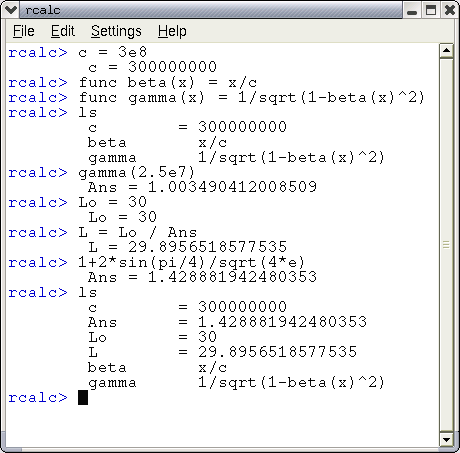Screen dimensions: 460x453
Task: Open the File menu
Action: (x=24, y=31)
